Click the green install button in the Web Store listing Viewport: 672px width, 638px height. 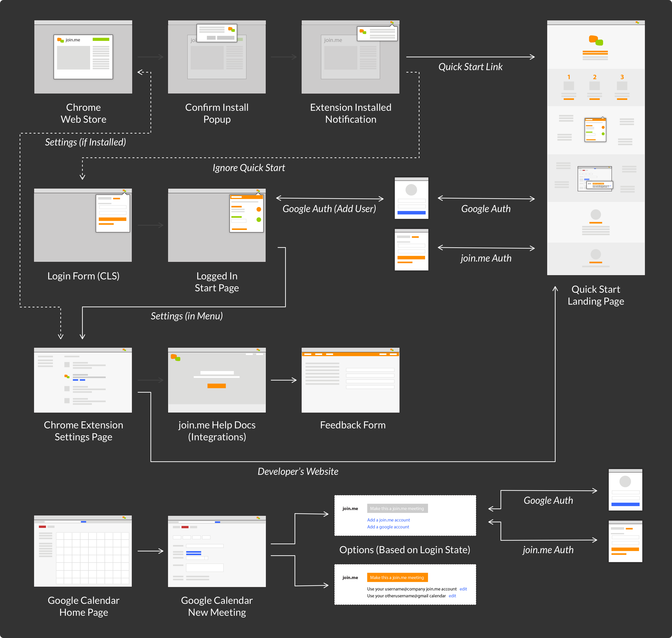pos(101,39)
